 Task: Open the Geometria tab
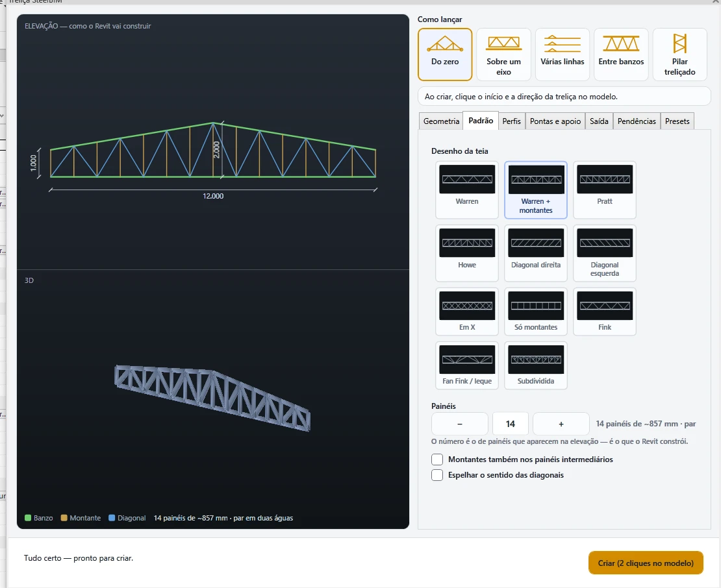(441, 121)
